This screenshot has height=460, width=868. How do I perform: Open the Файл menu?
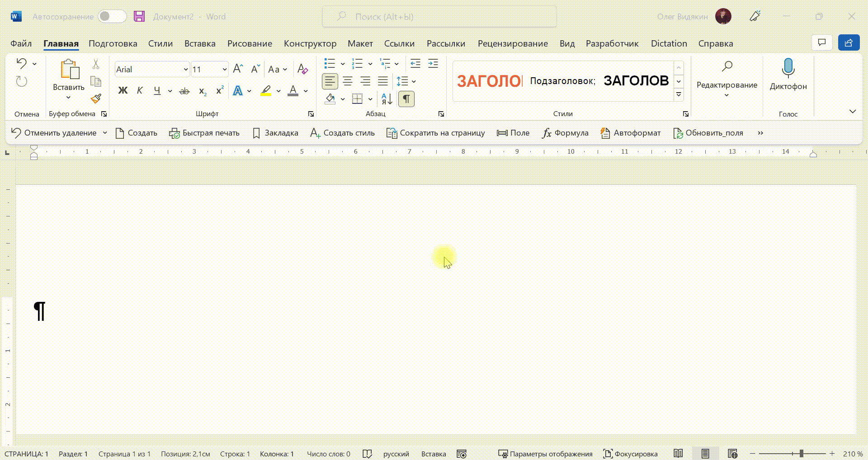(21, 43)
